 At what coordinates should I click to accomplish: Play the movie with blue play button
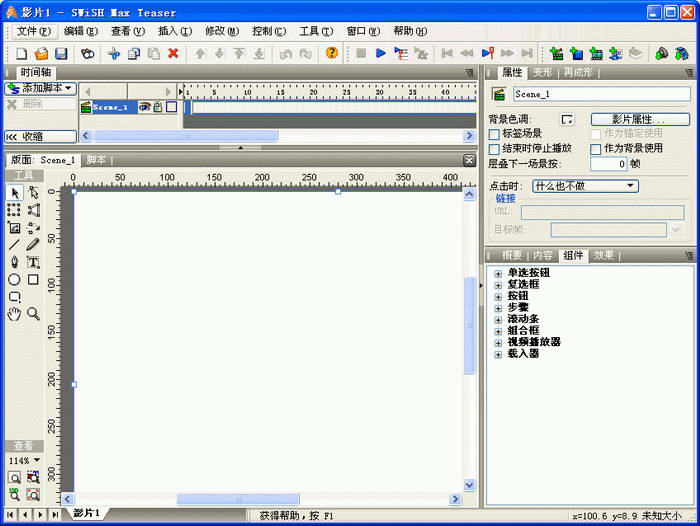(x=381, y=54)
